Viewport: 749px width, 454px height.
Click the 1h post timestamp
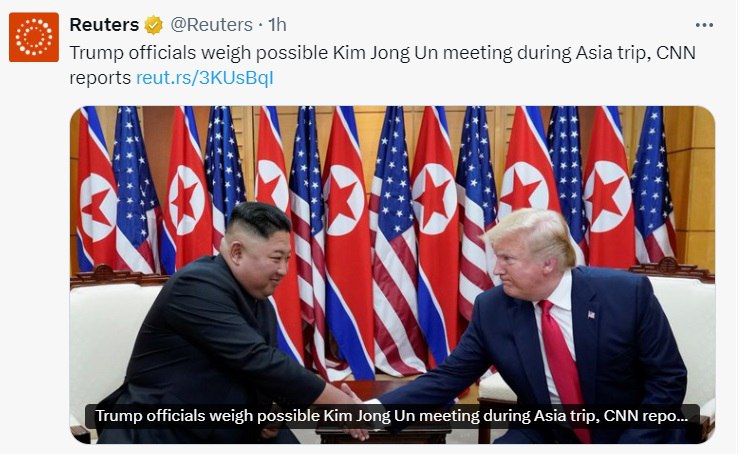pos(277,25)
